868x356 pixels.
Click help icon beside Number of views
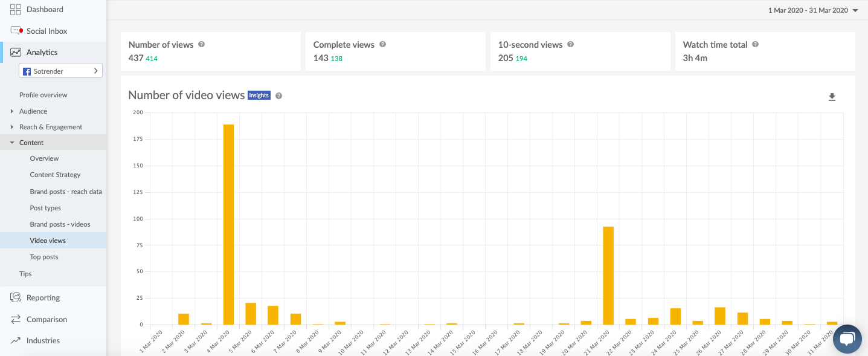[201, 45]
